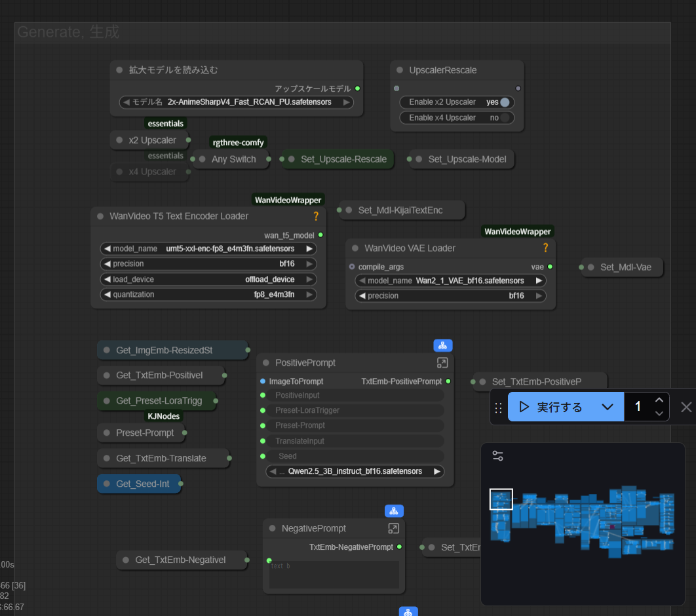Grab the drag handle beside the run button
Viewport: 696px width, 616px height.
499,408
